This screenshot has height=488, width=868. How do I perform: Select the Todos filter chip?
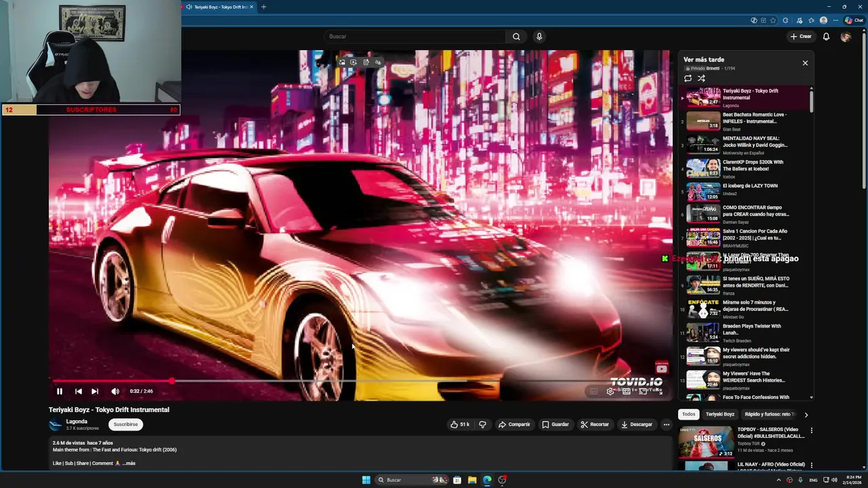pos(688,414)
